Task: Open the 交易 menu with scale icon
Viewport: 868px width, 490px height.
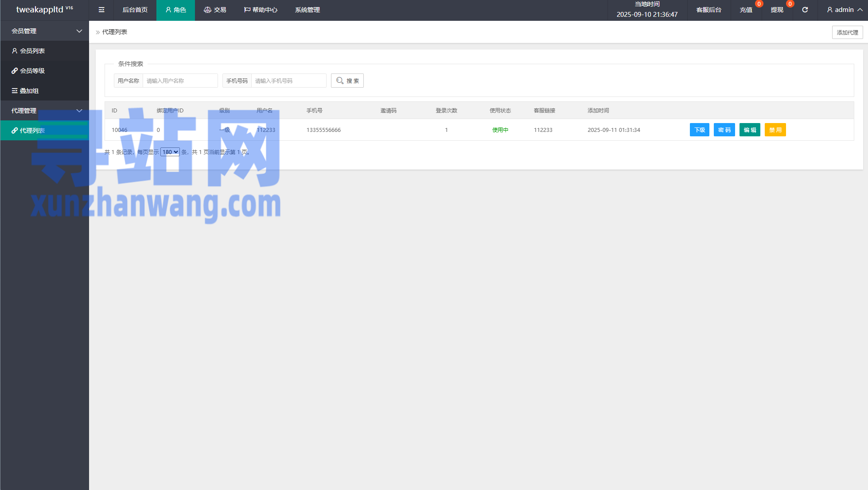Action: (215, 10)
